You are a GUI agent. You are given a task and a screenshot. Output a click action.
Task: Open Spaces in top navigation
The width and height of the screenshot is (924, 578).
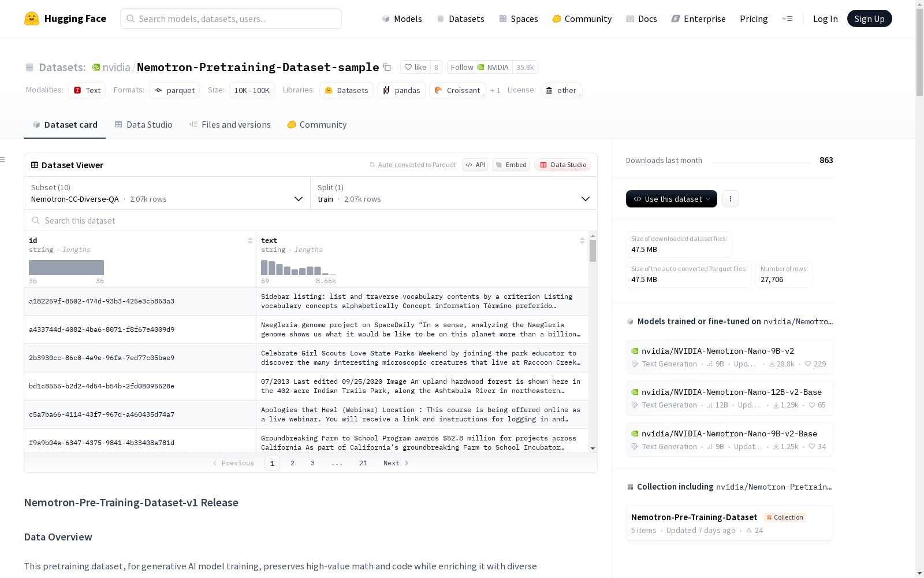pos(519,18)
